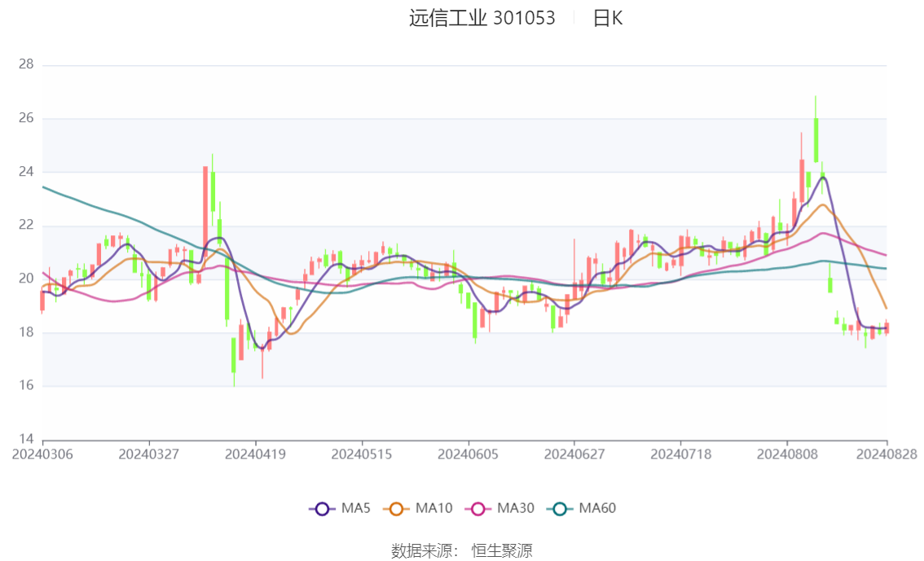924x561 pixels.
Task: Click the 28 price axis label
Action: click(26, 64)
